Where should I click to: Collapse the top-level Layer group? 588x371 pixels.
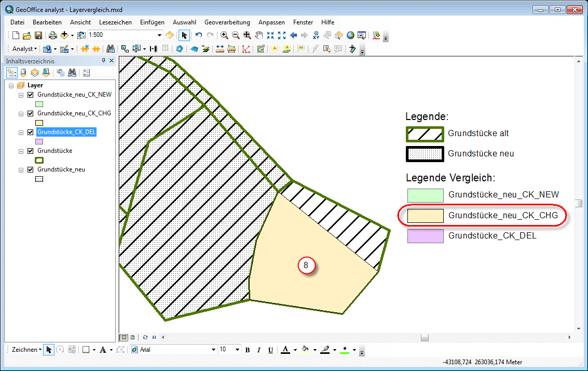11,85
